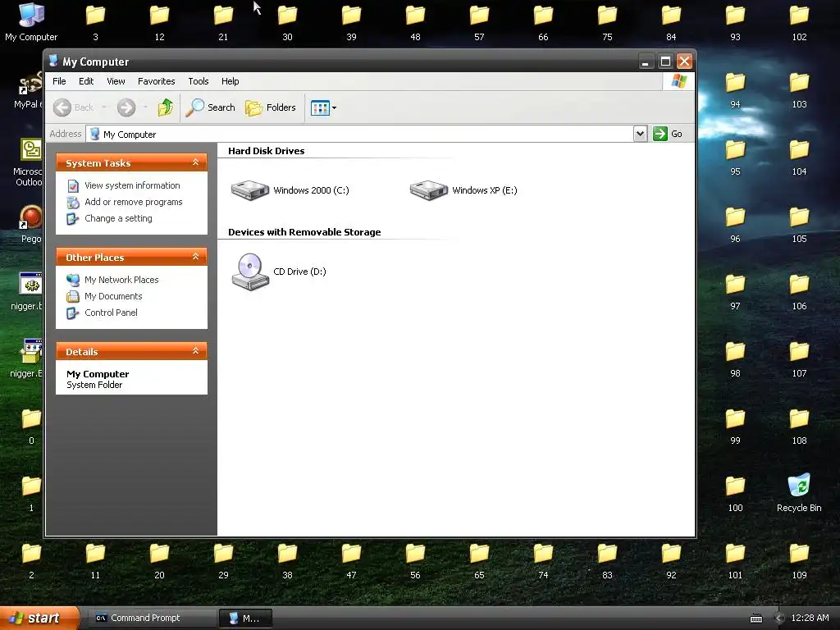Viewport: 840px width, 630px height.
Task: Open the Windows start menu
Action: coord(39,618)
